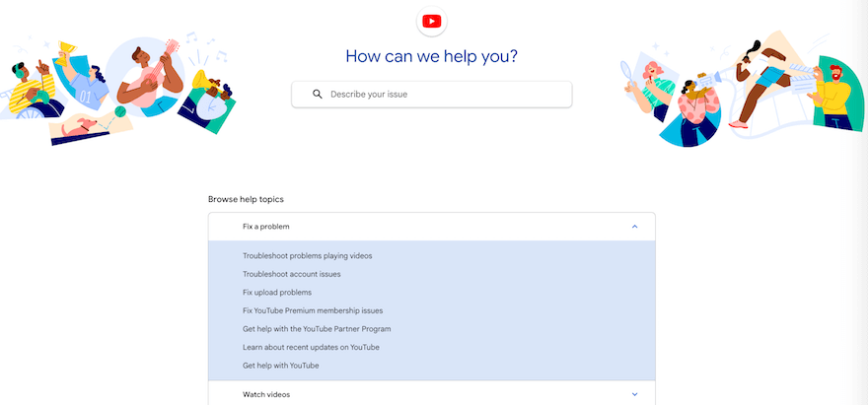
Task: Select the Fix a problem header
Action: 432,227
